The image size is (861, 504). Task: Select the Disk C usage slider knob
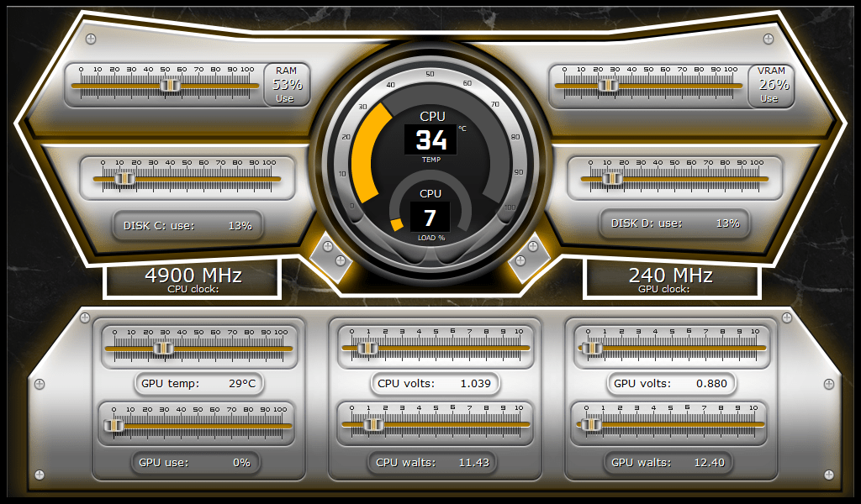(124, 178)
